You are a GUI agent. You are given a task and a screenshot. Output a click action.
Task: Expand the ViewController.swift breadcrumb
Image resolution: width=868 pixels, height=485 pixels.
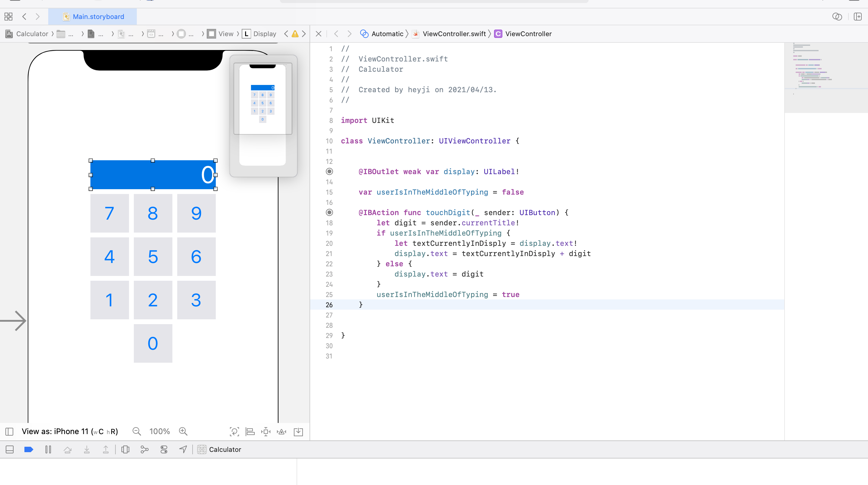point(454,34)
